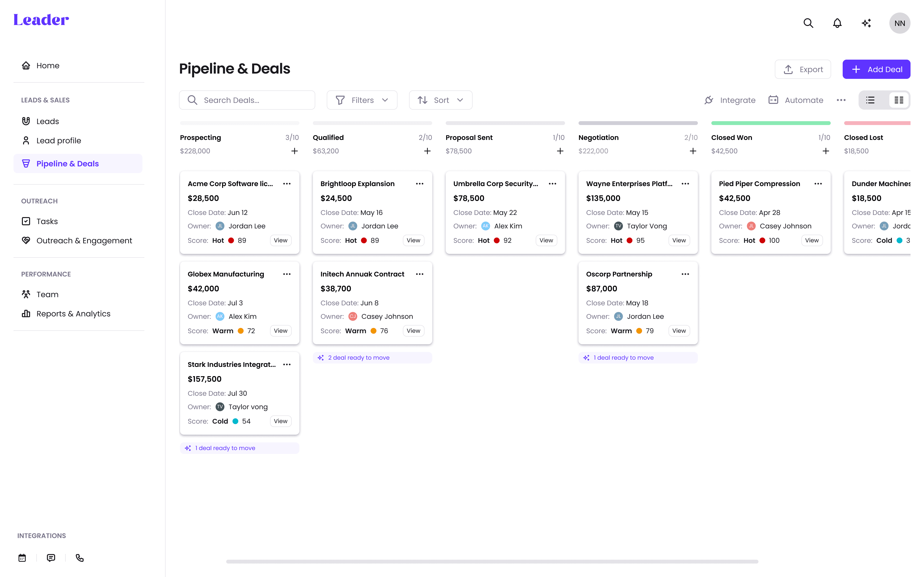
Task: Switch to list view layout
Action: [x=870, y=100]
